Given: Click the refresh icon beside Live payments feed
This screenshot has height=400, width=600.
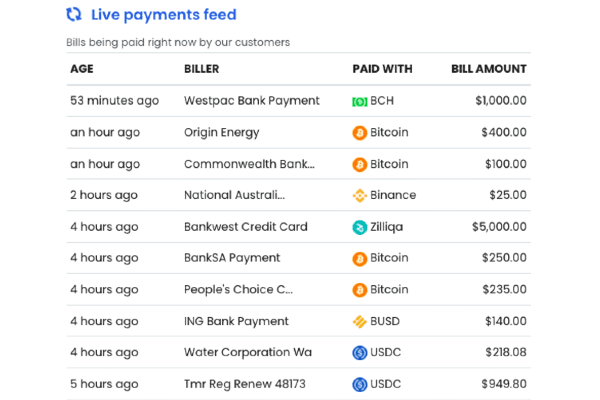Looking at the screenshot, I should point(74,15).
